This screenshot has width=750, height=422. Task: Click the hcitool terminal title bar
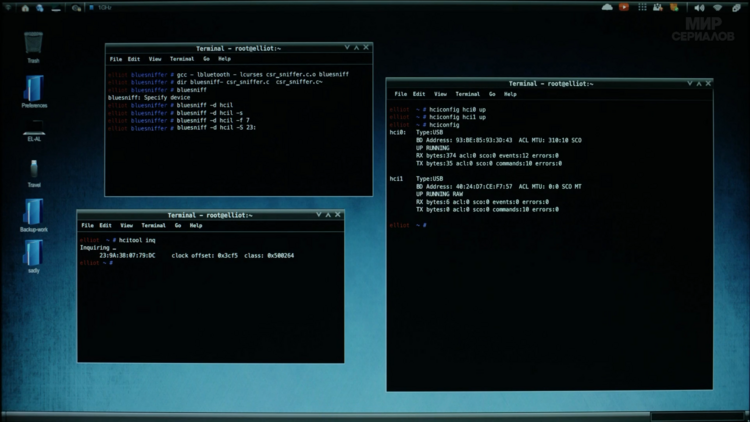(x=210, y=215)
